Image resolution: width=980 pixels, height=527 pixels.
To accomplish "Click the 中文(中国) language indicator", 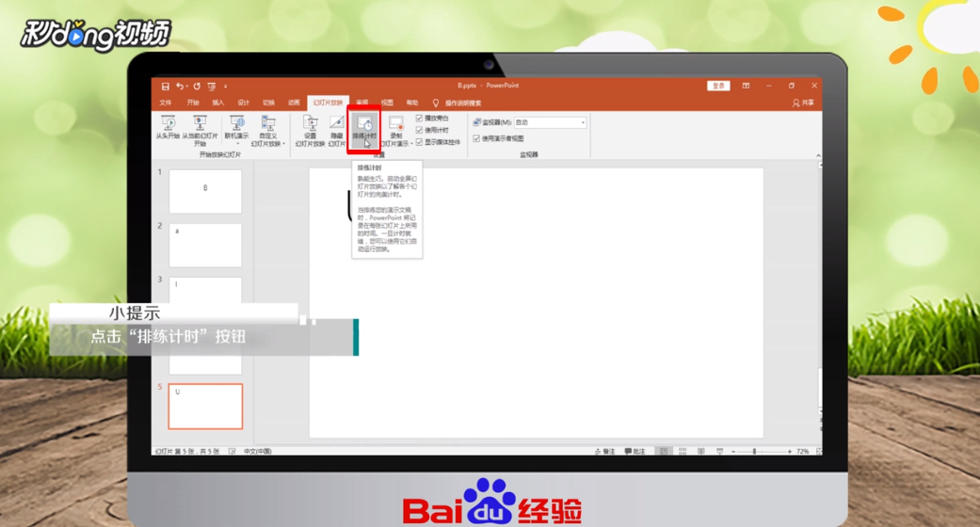I will 258,451.
